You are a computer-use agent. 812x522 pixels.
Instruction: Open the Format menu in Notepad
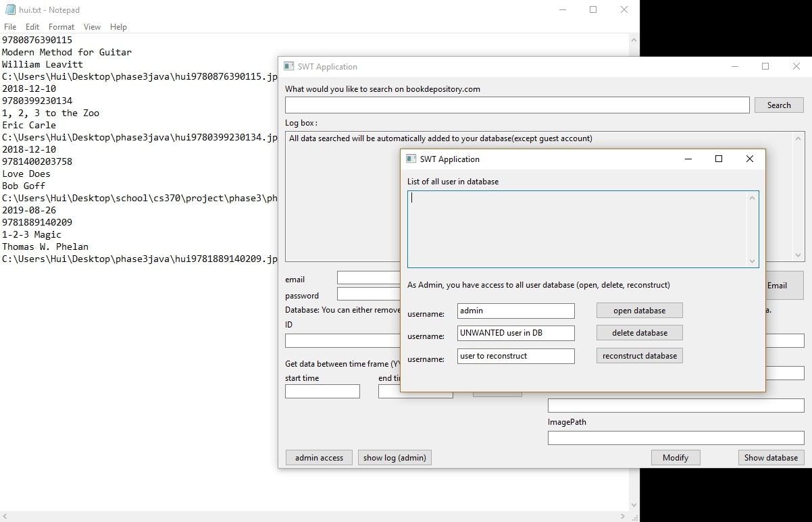(x=61, y=27)
